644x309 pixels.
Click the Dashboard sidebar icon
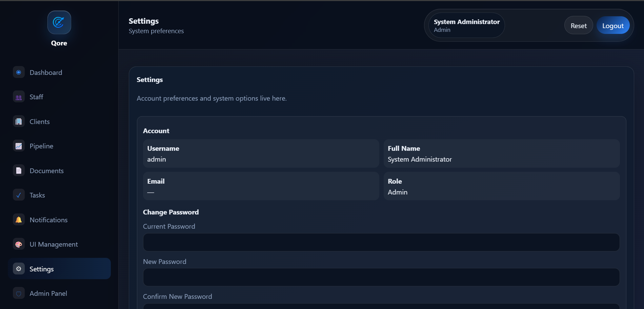(19, 72)
